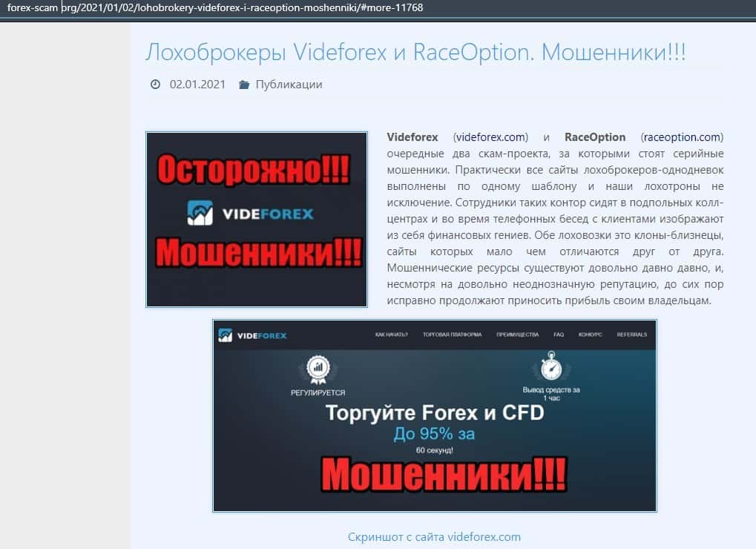Click the Videforex logo in the screenshot header
Image resolution: width=756 pixels, height=549 pixels.
252,335
